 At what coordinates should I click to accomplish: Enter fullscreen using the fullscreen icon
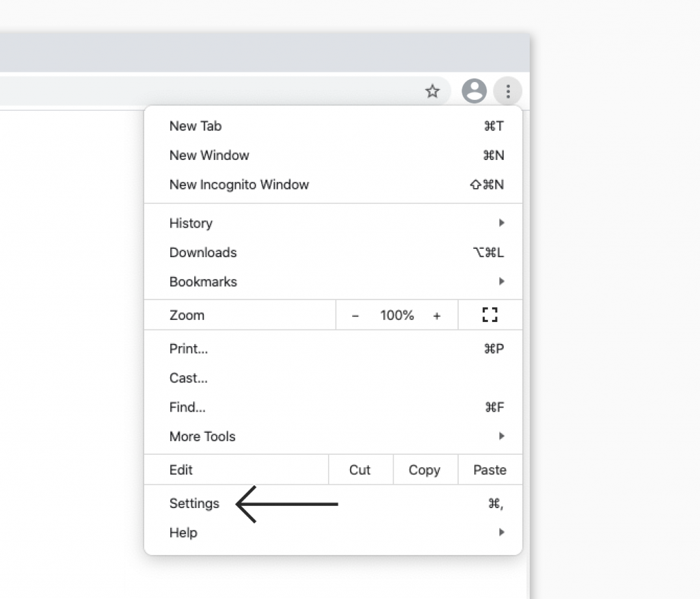(x=489, y=315)
